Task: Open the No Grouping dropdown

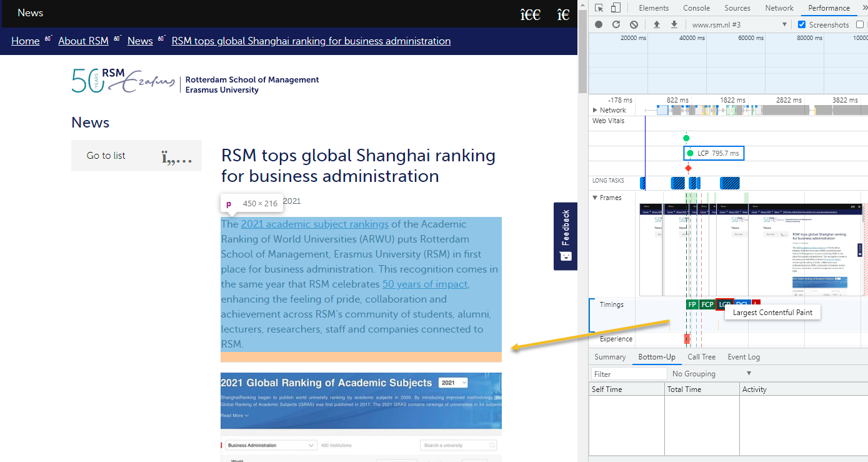Action: pyautogui.click(x=712, y=374)
